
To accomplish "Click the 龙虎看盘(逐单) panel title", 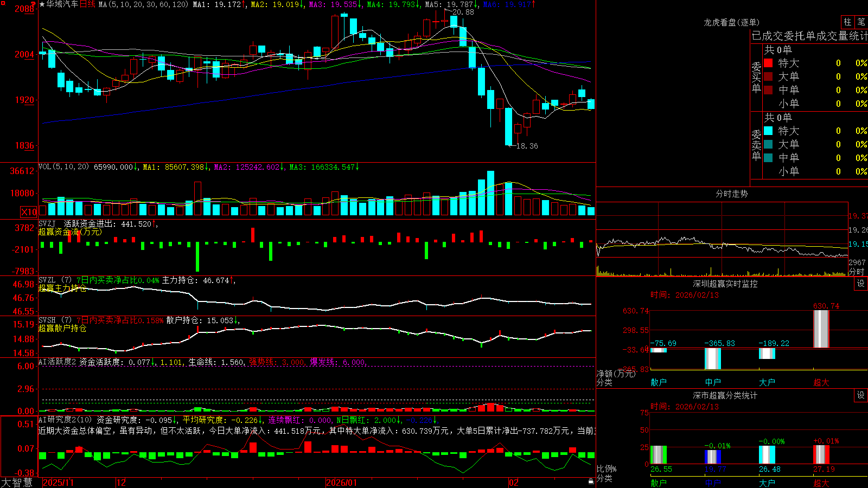I will coord(732,22).
